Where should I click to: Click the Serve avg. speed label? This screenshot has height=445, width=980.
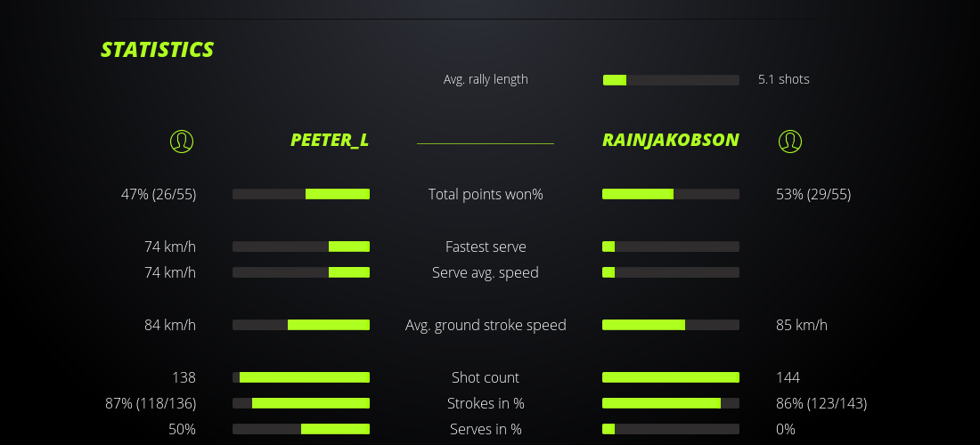pos(486,272)
